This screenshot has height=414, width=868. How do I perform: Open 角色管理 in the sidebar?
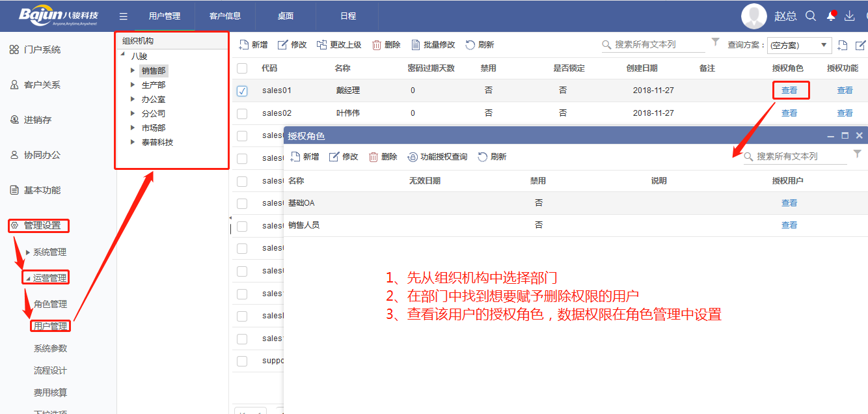[x=50, y=304]
